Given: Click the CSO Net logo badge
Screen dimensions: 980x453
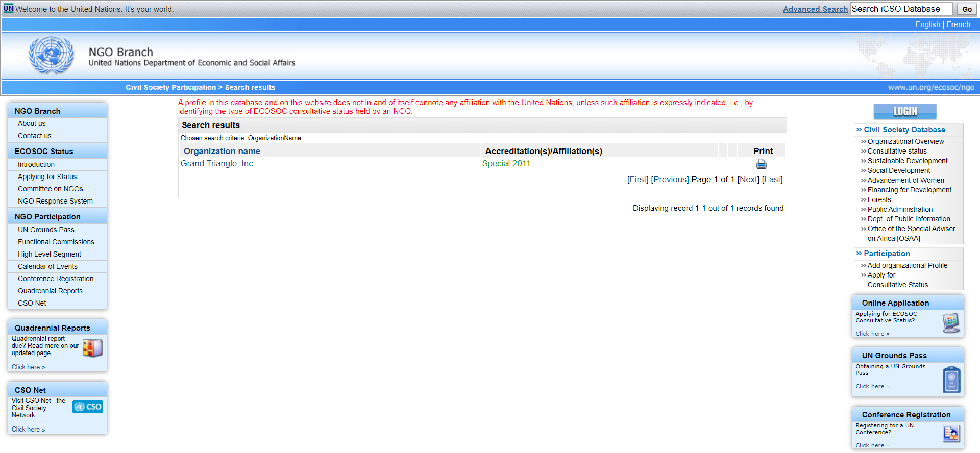Looking at the screenshot, I should 88,407.
